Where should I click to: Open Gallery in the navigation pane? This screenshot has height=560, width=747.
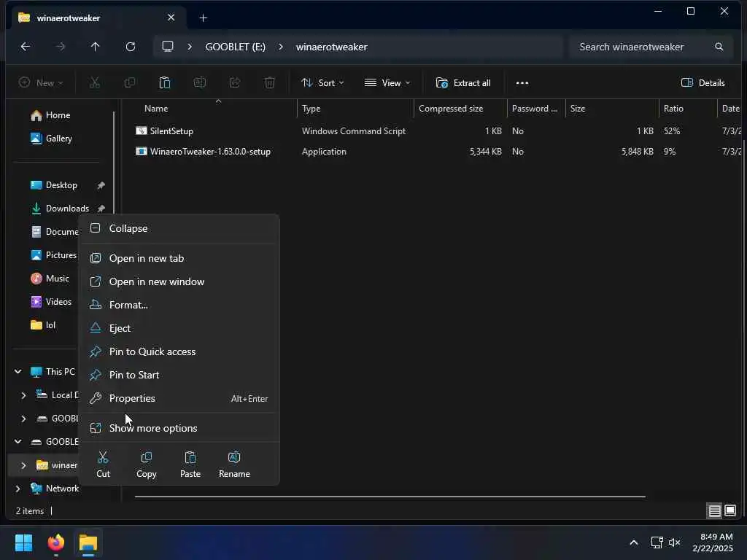point(58,139)
